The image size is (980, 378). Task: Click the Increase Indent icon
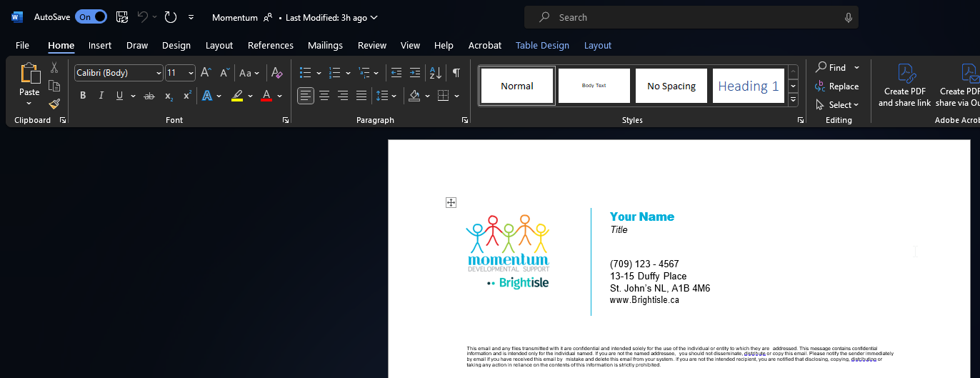tap(414, 73)
